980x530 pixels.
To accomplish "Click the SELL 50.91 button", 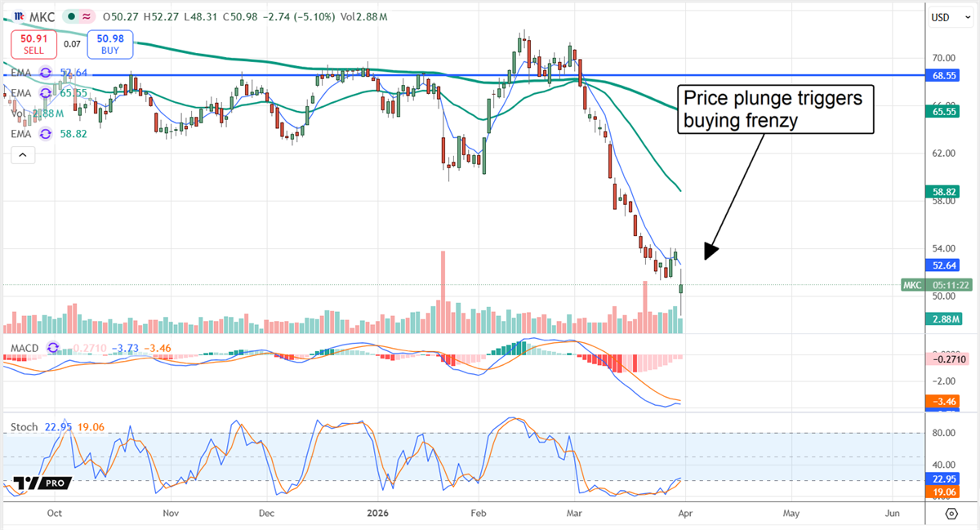I will [33, 44].
